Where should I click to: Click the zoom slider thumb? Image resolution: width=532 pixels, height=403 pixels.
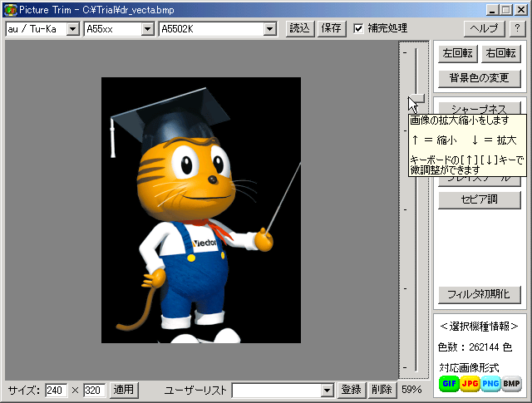click(416, 98)
